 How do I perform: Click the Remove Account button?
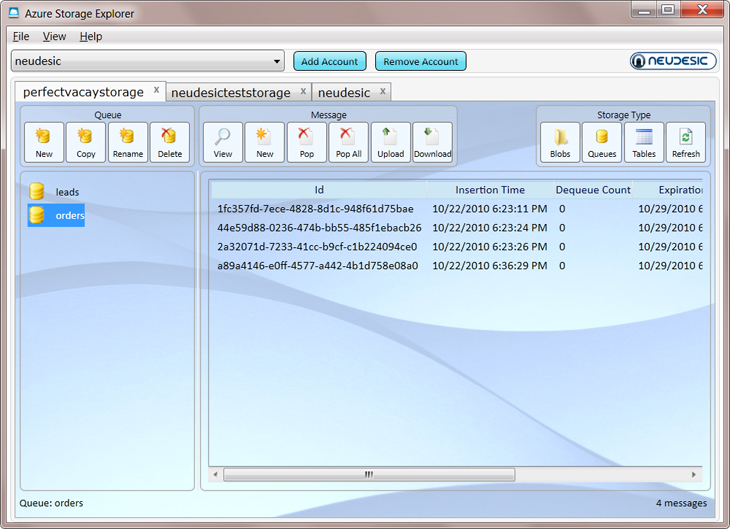click(420, 61)
